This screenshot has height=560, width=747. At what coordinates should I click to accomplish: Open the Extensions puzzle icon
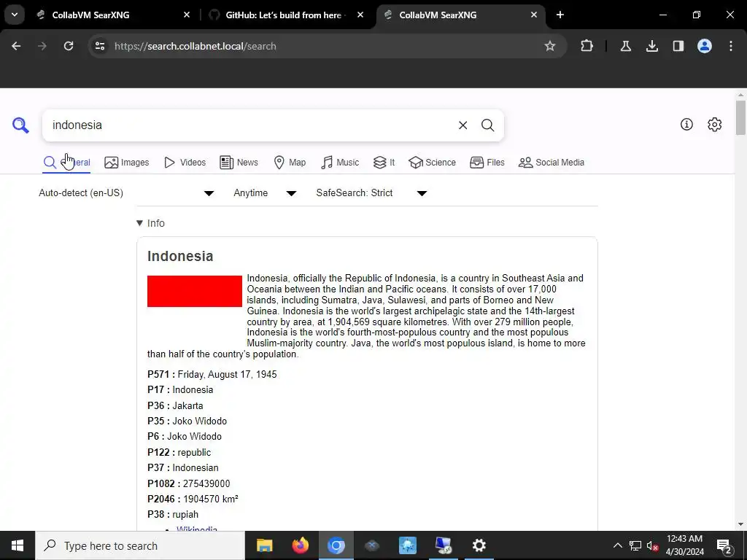click(587, 46)
